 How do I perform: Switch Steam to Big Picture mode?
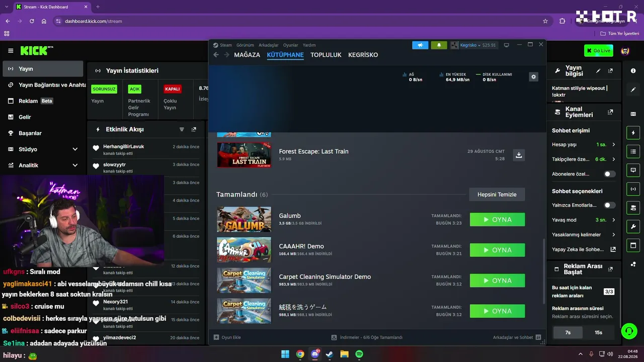pos(507,45)
